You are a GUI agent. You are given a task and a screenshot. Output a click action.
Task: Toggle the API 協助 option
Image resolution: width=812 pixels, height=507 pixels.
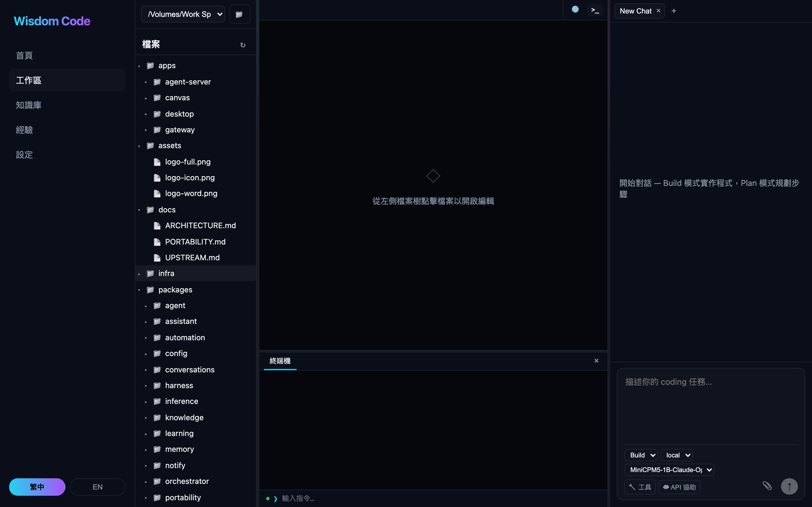tap(679, 487)
